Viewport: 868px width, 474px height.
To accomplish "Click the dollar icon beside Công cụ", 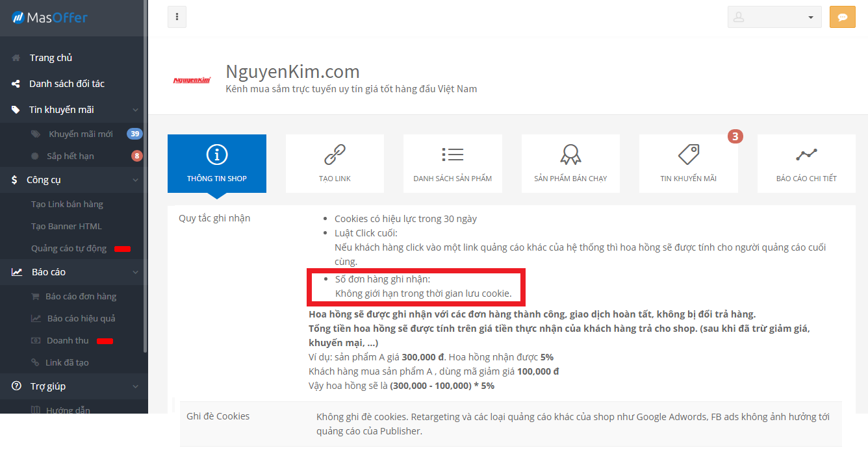I will click(x=15, y=180).
